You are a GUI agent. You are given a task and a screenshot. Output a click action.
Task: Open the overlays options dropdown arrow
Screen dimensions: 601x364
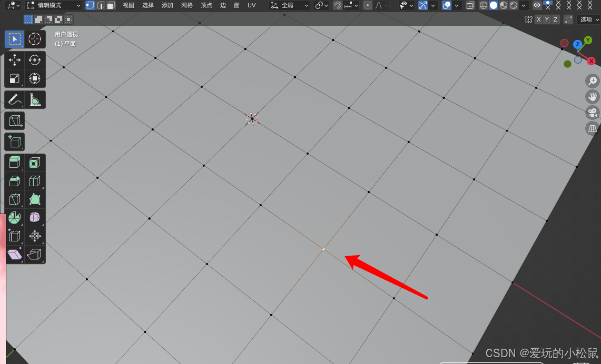click(457, 5)
